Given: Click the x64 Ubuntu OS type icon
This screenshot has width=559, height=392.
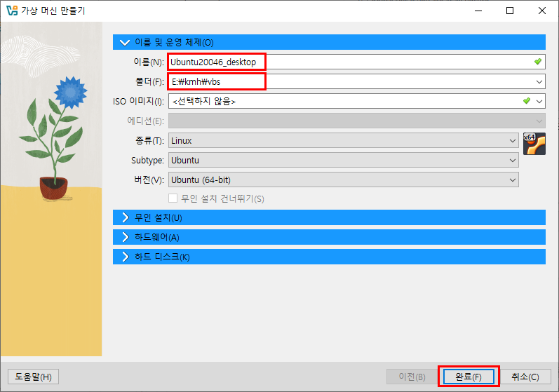Looking at the screenshot, I should [x=534, y=144].
